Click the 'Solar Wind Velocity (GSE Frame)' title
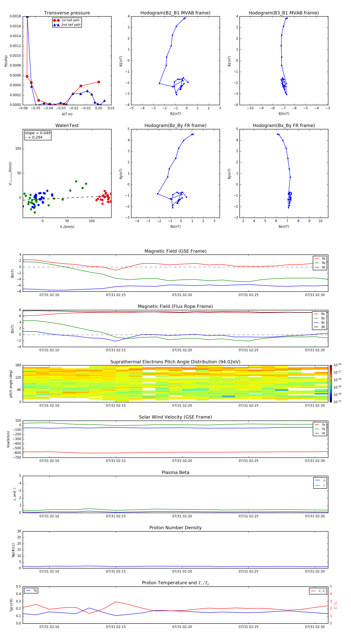351x644 pixels. (175, 417)
